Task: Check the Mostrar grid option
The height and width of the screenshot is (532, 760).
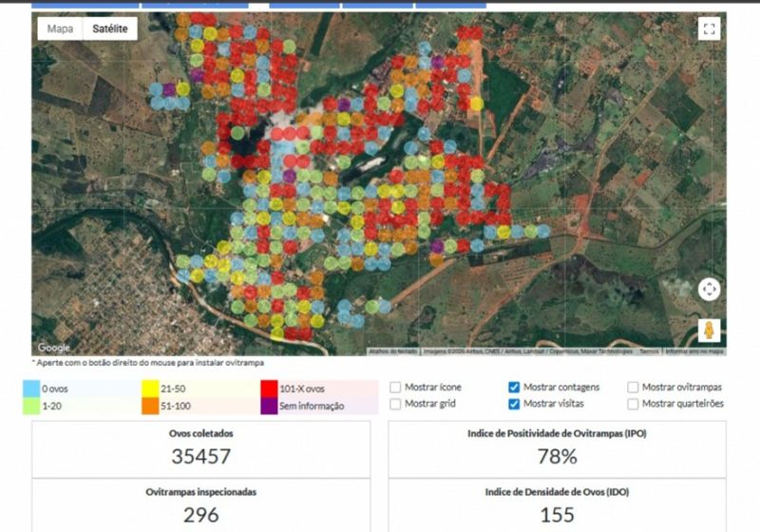Action: click(x=395, y=404)
